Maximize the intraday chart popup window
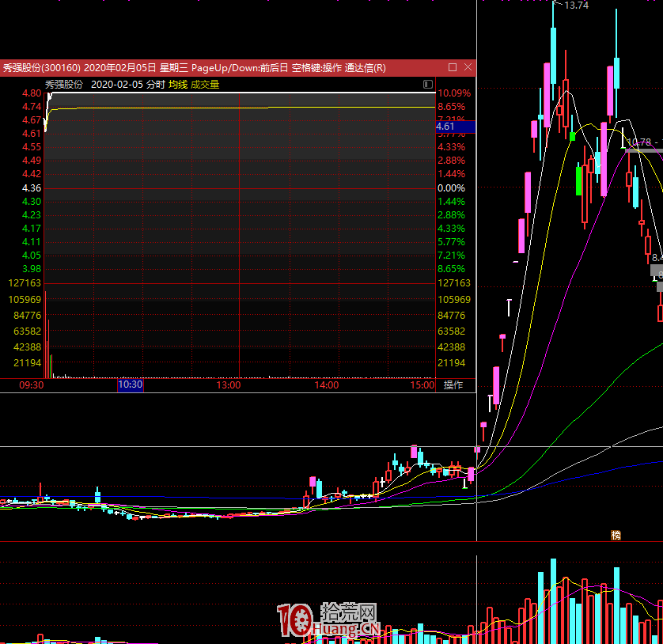663x644 pixels. coord(453,68)
